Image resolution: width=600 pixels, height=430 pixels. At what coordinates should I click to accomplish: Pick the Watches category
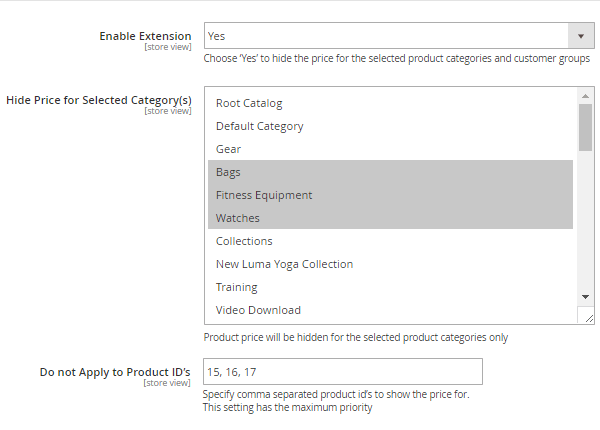pyautogui.click(x=237, y=218)
